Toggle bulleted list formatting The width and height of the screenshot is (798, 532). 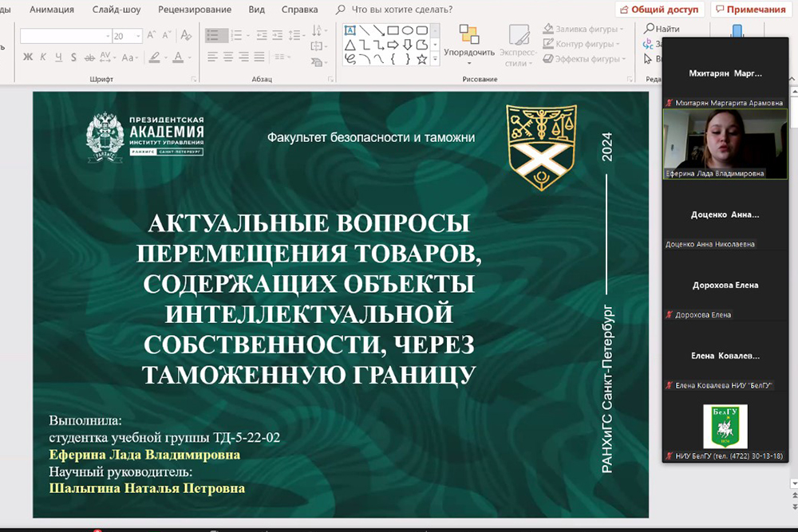(x=213, y=36)
